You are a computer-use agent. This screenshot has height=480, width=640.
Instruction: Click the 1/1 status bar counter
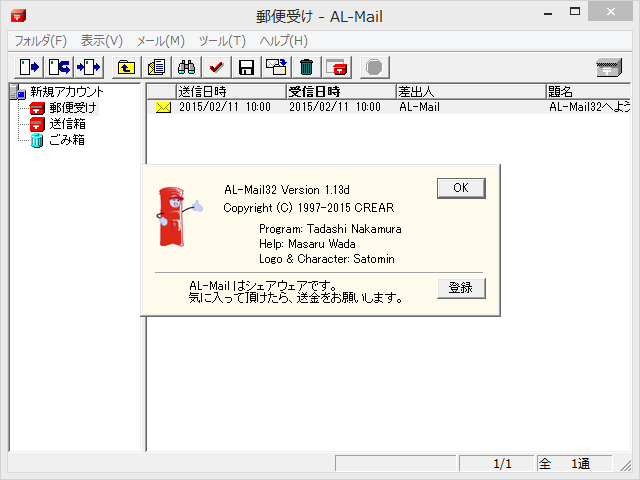tap(496, 464)
